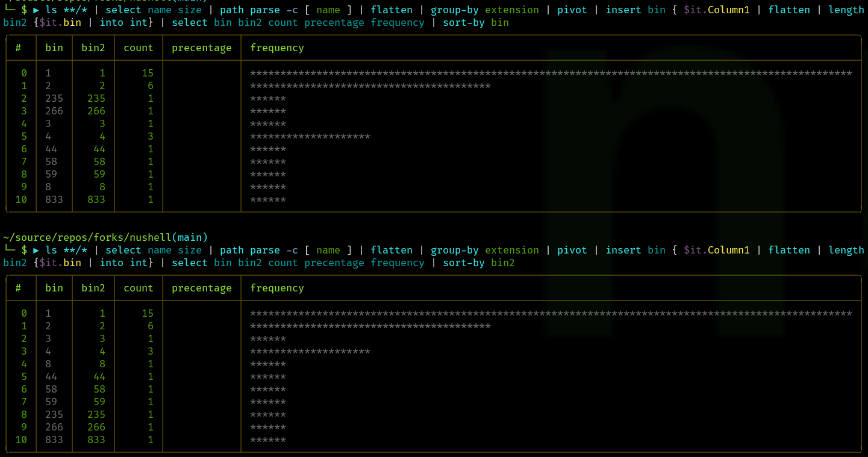
Task: Click the 'bin2' column header in top table
Action: [x=93, y=48]
